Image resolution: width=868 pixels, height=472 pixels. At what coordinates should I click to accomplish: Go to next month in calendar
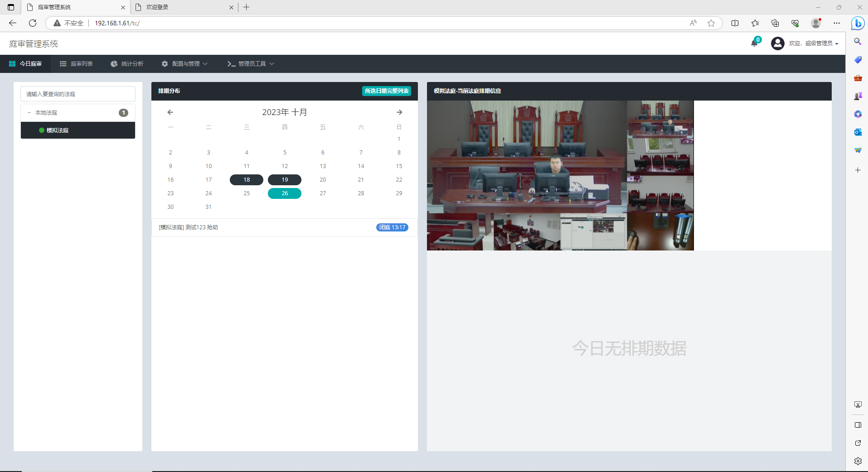[x=399, y=112]
